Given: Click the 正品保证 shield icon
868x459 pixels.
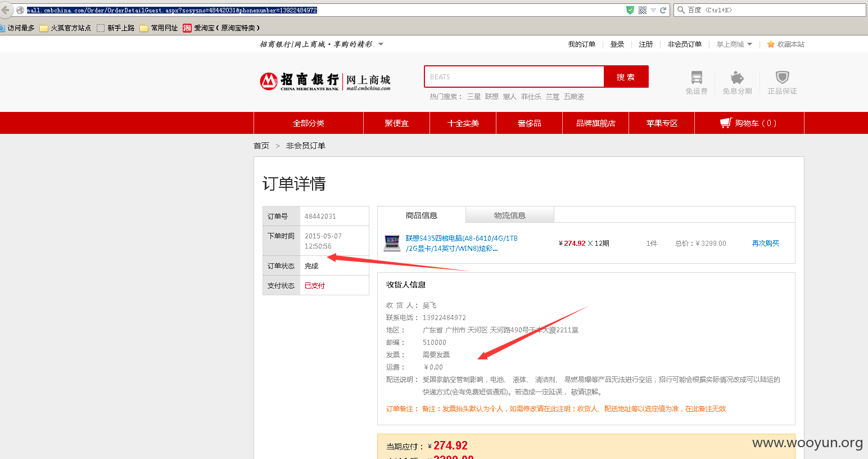Looking at the screenshot, I should [782, 78].
